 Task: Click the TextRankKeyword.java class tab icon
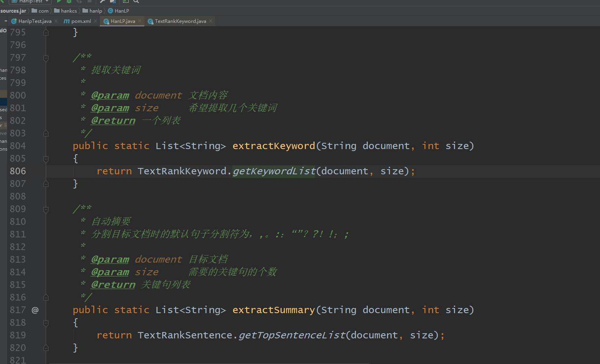[150, 21]
